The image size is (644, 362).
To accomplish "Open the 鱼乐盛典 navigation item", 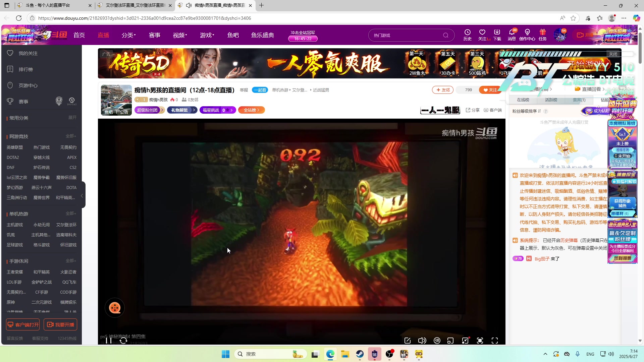I will [x=263, y=35].
